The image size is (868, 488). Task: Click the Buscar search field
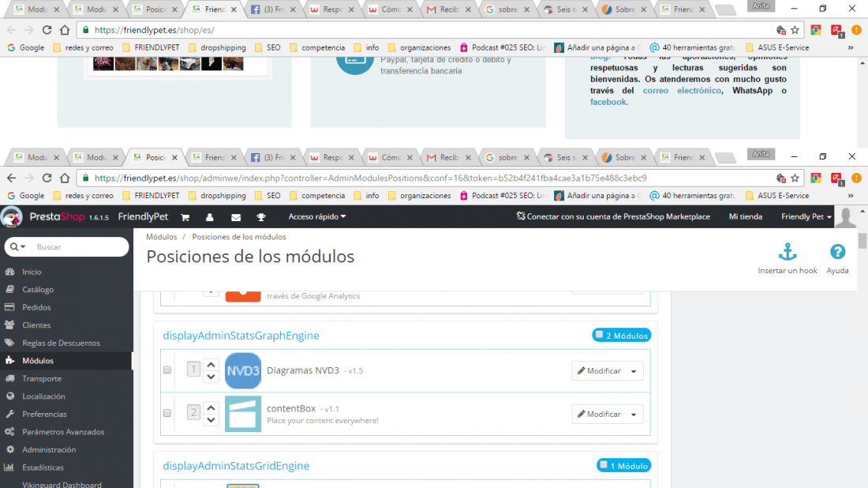click(80, 247)
